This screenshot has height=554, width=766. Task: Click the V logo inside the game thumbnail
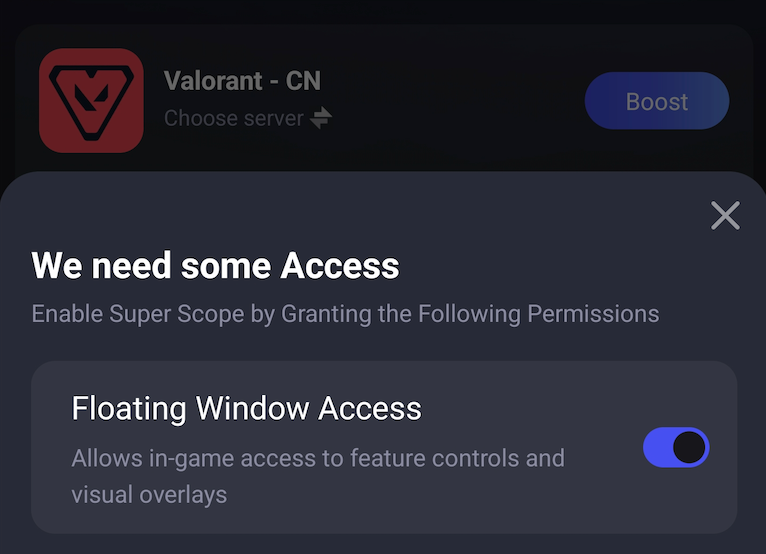pos(91,98)
